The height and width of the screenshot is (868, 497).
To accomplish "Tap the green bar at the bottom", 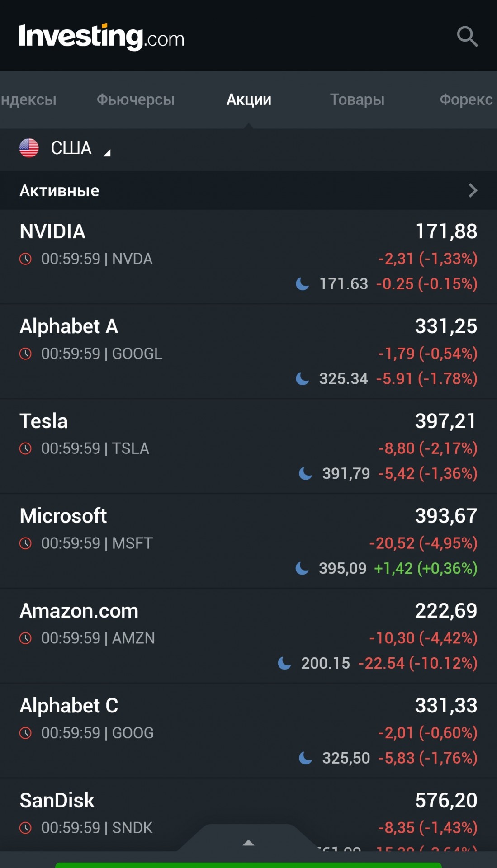I will 248,865.
